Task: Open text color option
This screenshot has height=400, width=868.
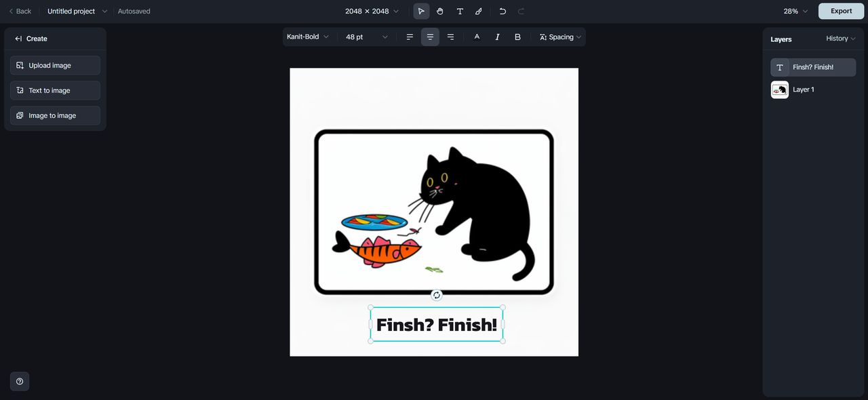Action: 477,37
